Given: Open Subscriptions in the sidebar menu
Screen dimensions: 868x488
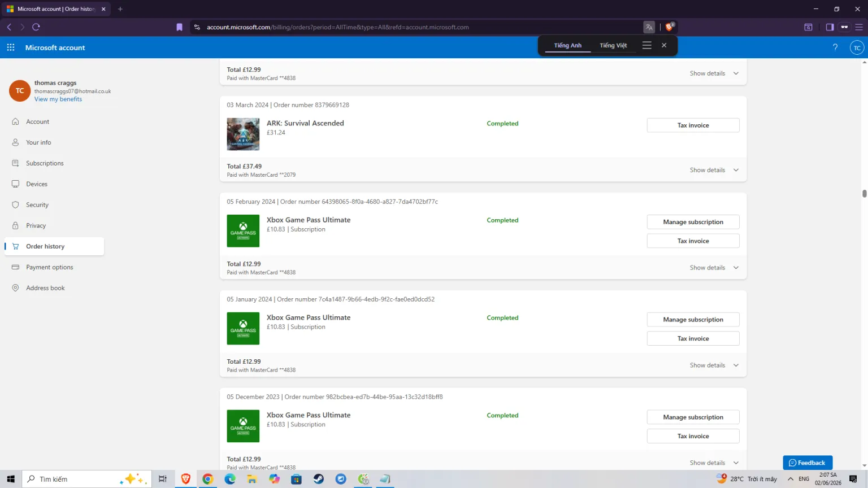Looking at the screenshot, I should click(45, 163).
